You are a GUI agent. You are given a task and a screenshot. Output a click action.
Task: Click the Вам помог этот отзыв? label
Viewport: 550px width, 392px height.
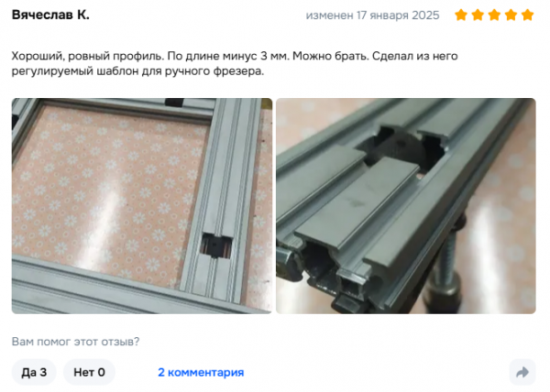pyautogui.click(x=75, y=342)
